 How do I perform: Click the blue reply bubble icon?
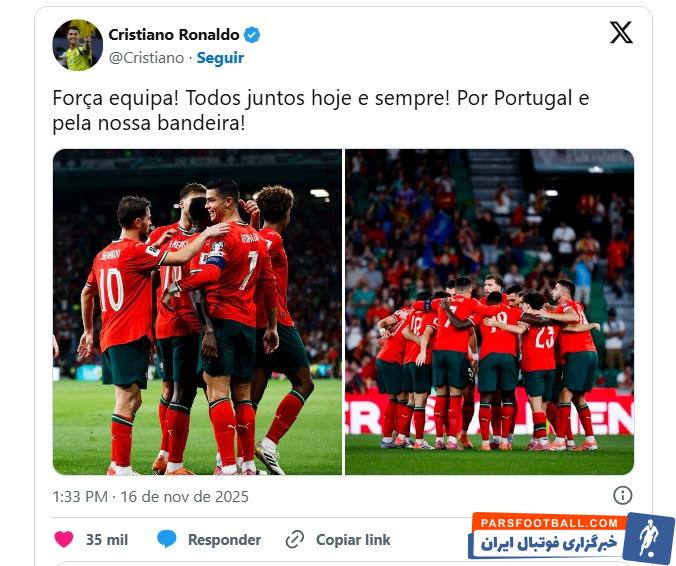[x=166, y=539]
